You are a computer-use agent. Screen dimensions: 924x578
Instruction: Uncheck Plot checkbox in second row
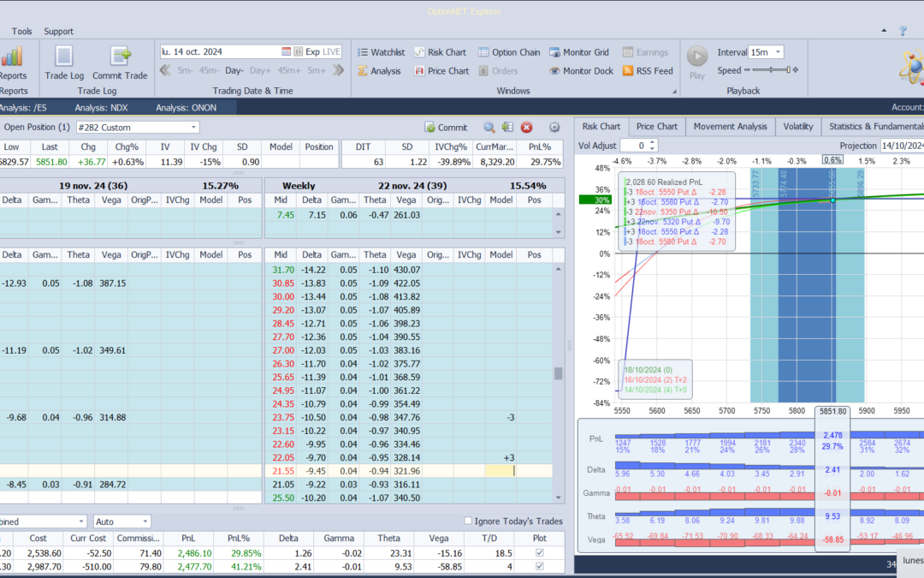click(538, 567)
